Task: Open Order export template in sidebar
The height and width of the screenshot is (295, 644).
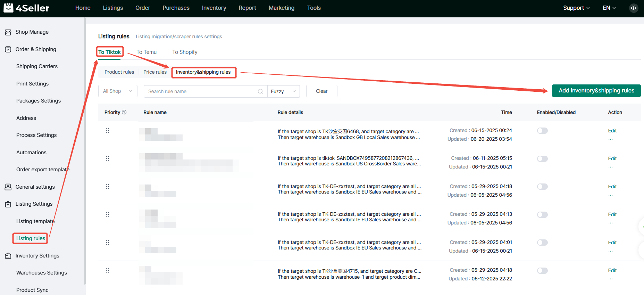Action: pyautogui.click(x=43, y=170)
